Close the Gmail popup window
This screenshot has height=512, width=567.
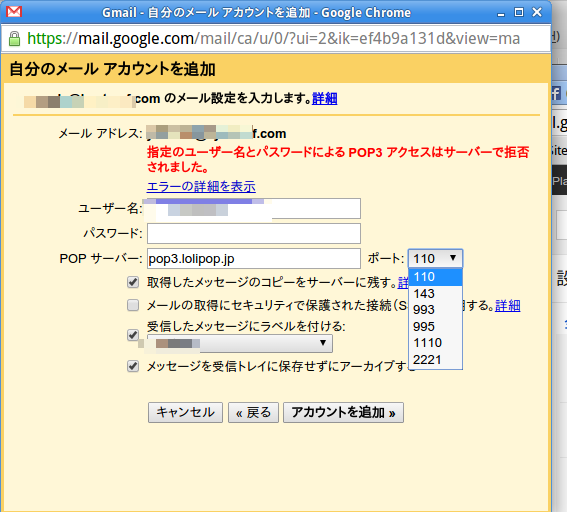pos(537,12)
